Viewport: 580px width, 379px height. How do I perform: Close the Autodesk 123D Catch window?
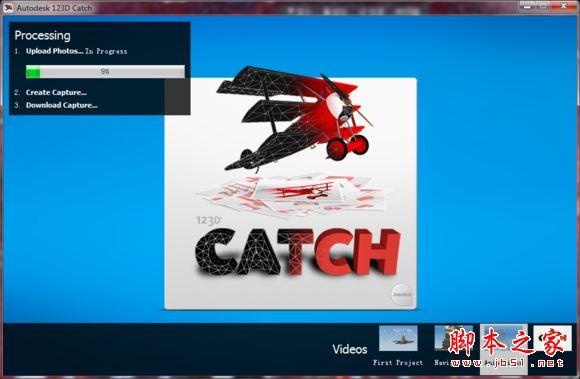point(563,6)
